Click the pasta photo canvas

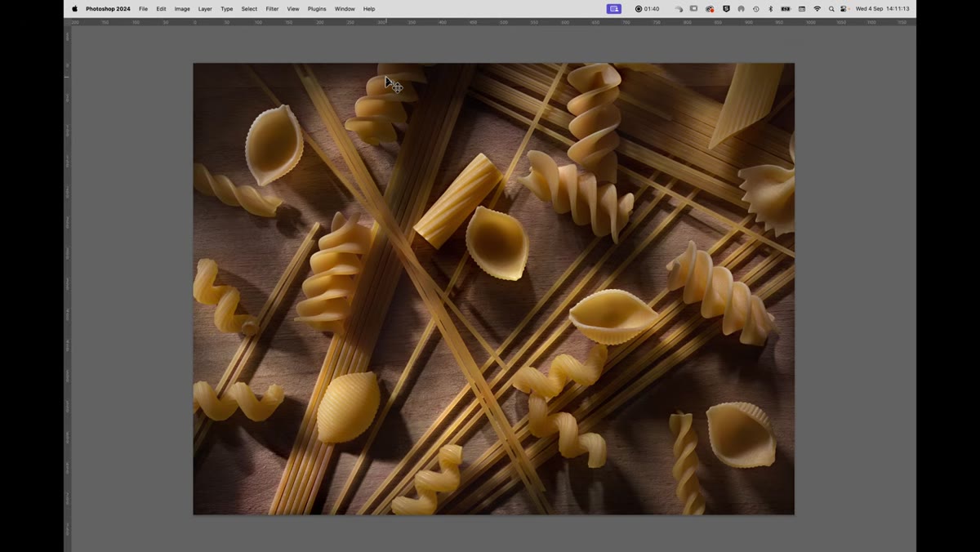tap(493, 289)
